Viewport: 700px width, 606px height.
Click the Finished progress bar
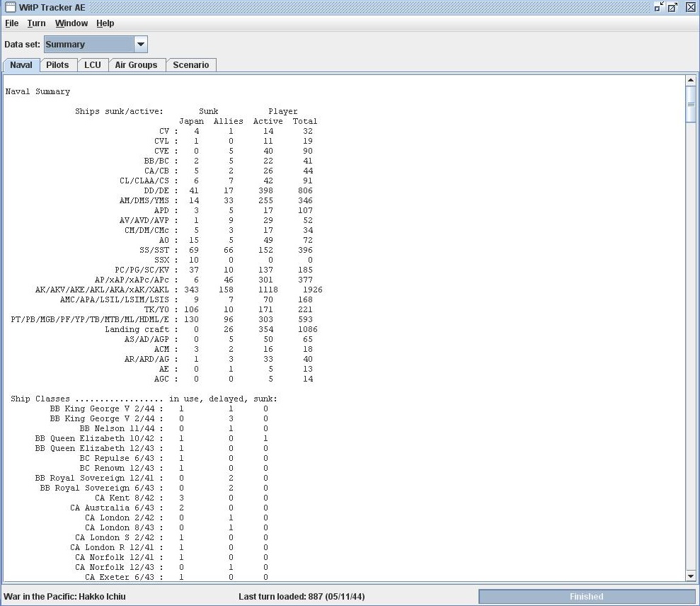point(586,597)
